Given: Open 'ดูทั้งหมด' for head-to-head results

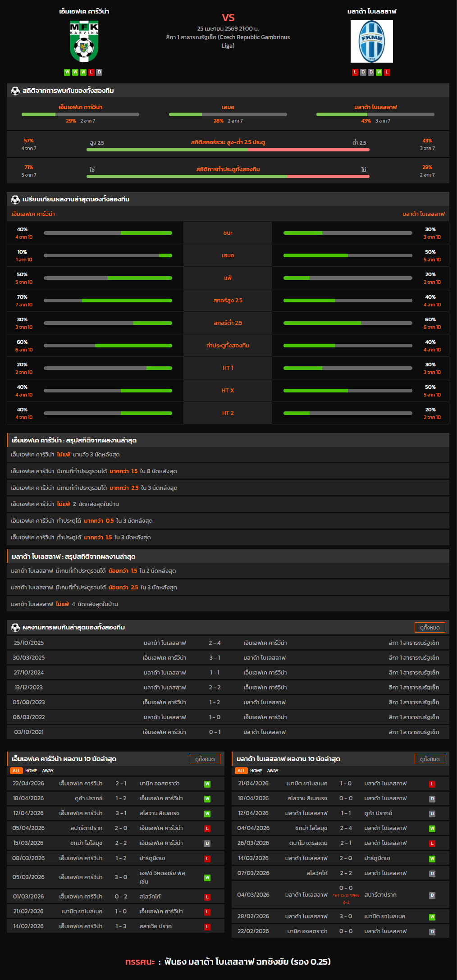Looking at the screenshot, I should [x=430, y=628].
